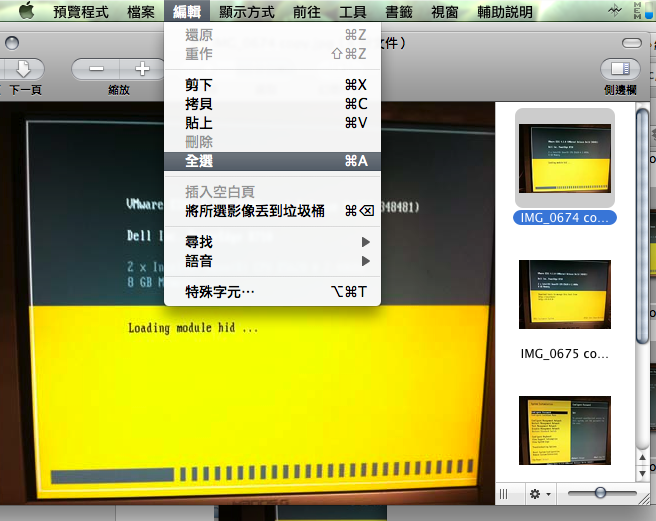
Task: Open the 預覽程式 application menu
Action: point(81,12)
